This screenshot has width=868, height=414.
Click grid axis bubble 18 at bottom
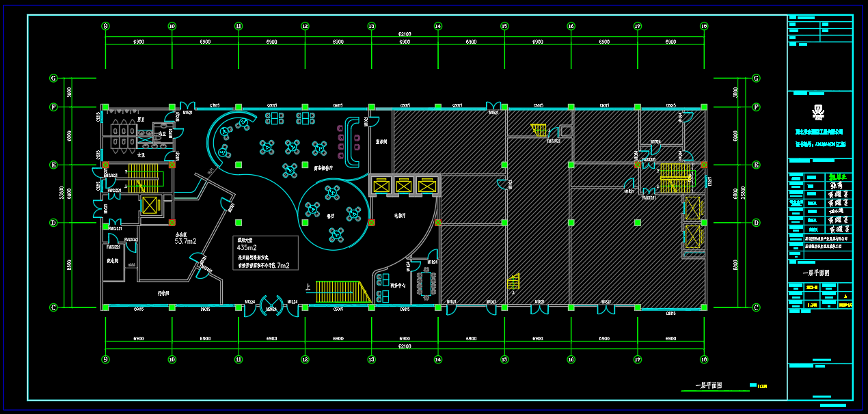[703, 359]
